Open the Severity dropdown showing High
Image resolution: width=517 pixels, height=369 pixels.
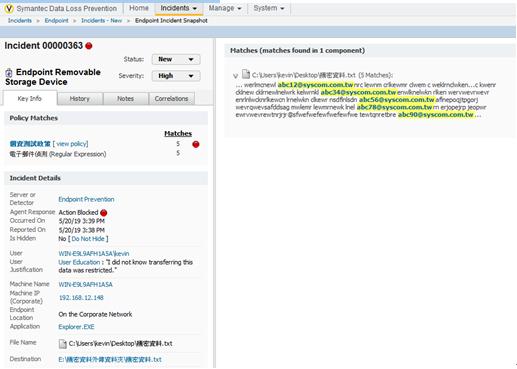pyautogui.click(x=176, y=76)
